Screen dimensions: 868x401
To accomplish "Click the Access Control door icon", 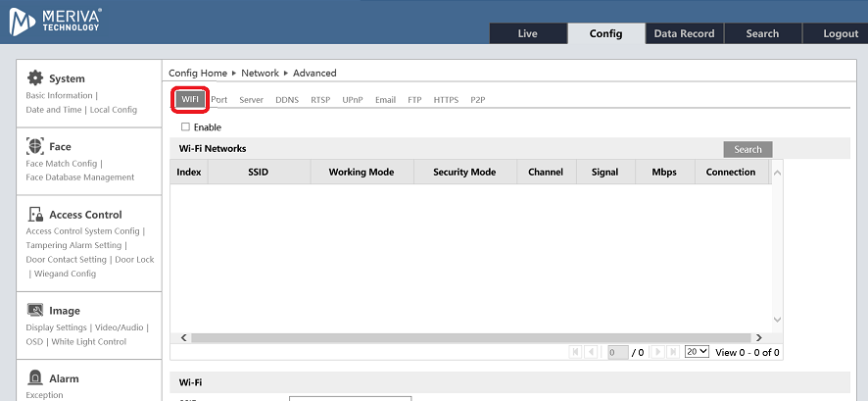I will click(35, 214).
